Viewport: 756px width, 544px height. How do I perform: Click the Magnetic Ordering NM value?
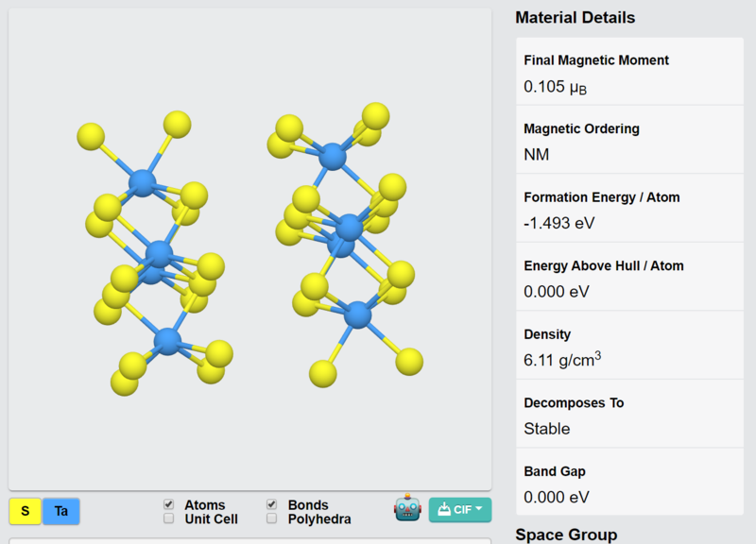click(x=537, y=155)
